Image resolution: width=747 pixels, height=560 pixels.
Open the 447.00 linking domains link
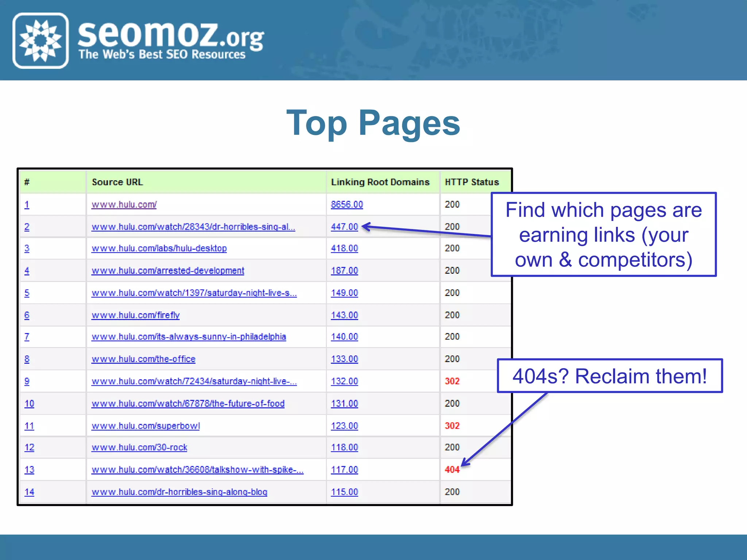344,227
